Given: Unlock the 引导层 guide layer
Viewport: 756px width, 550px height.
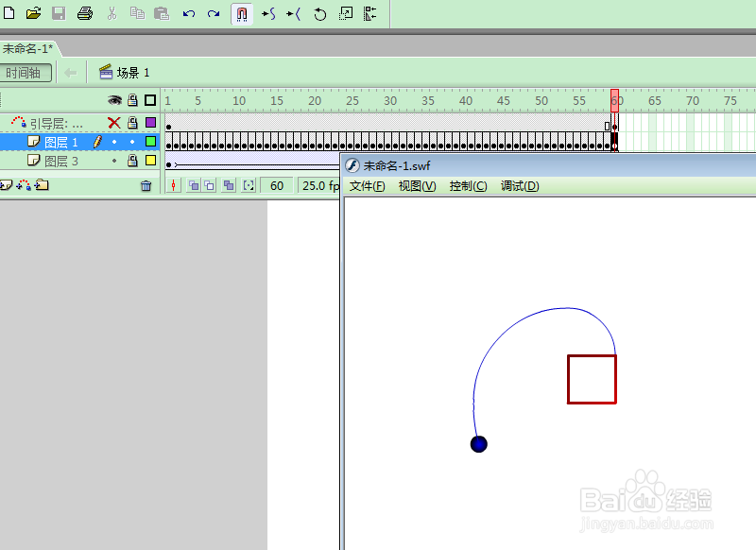Looking at the screenshot, I should pos(132,123).
